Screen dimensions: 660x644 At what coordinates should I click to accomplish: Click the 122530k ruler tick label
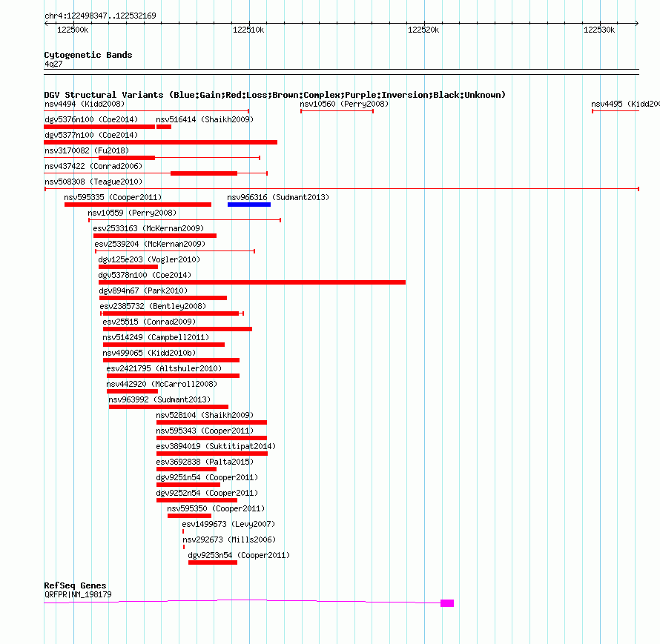(x=599, y=30)
